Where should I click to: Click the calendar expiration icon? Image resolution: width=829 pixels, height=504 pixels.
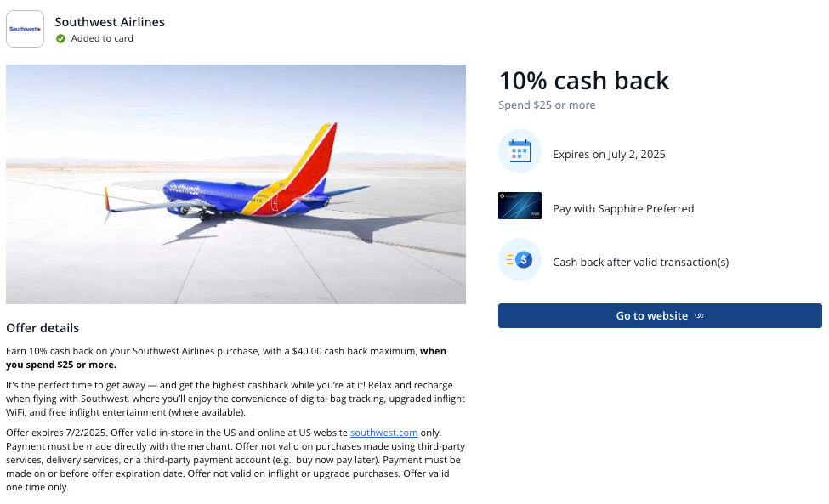point(520,152)
